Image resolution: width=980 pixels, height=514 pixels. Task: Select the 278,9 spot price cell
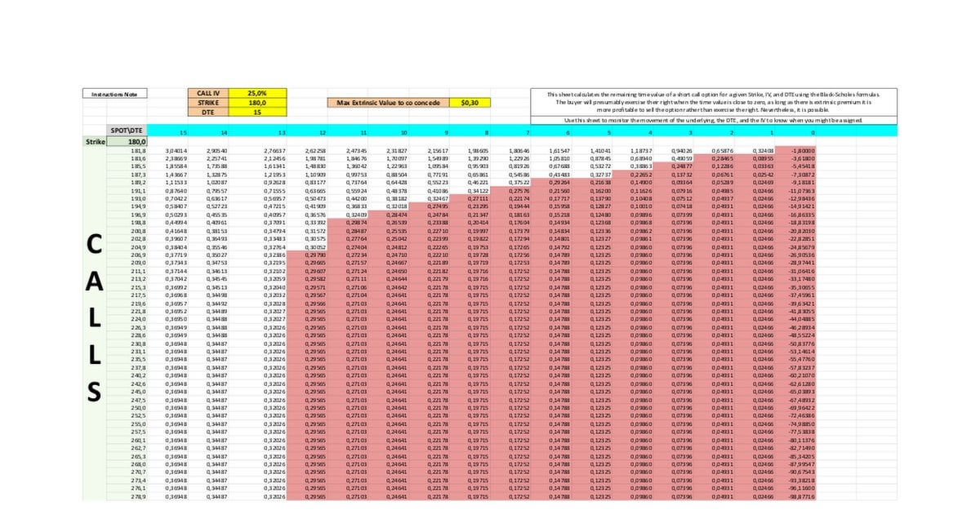(x=137, y=496)
